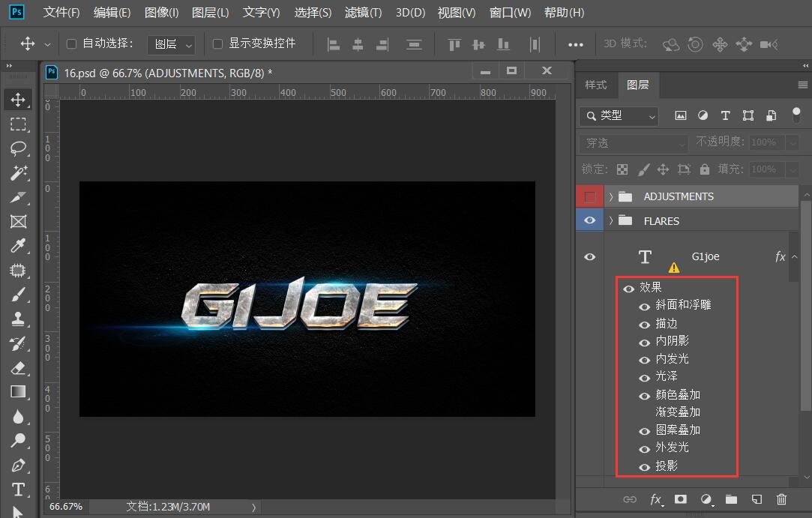Switch to the 样式 tab
Viewport: 812px width, 518px height.
click(x=595, y=85)
